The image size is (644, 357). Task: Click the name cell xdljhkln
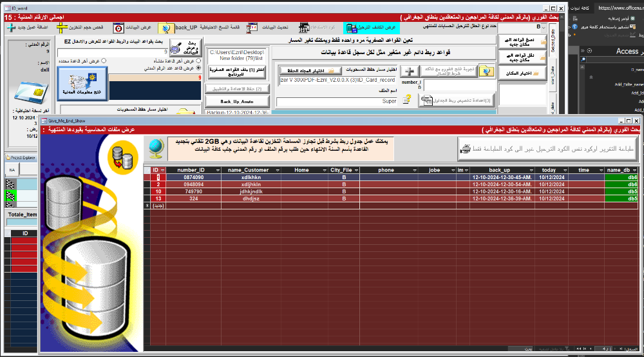[251, 184]
